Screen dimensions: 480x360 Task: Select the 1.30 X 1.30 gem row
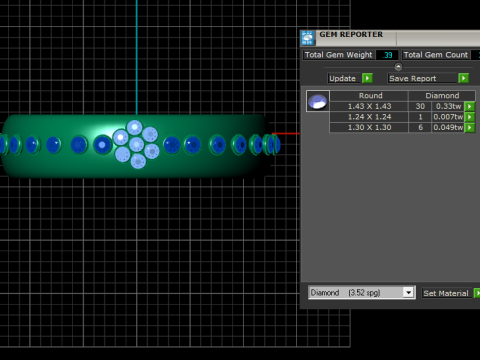[402, 128]
